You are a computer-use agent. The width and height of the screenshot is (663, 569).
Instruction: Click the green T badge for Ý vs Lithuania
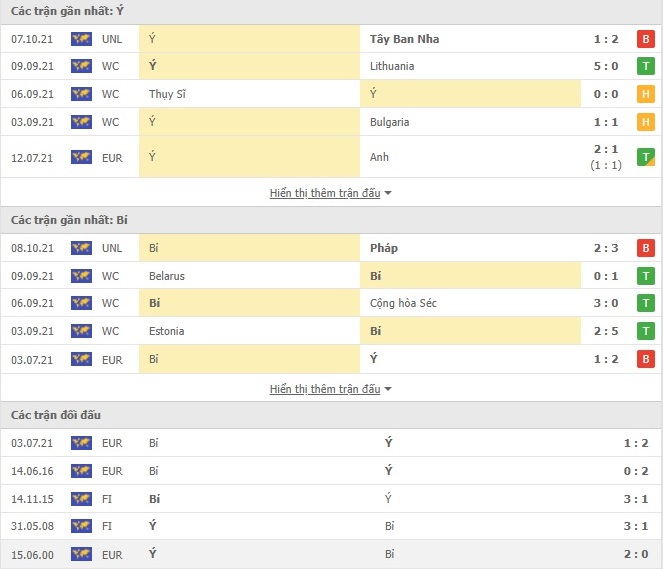646,66
